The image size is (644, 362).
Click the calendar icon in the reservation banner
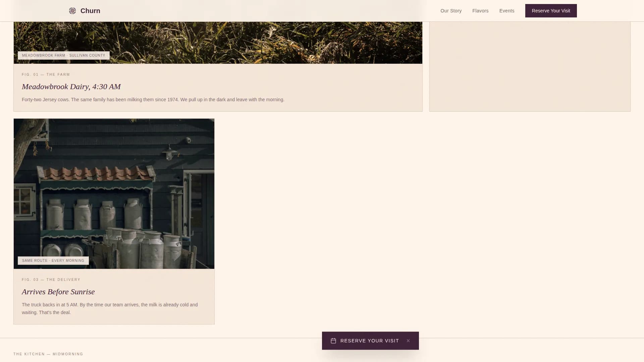point(333,341)
